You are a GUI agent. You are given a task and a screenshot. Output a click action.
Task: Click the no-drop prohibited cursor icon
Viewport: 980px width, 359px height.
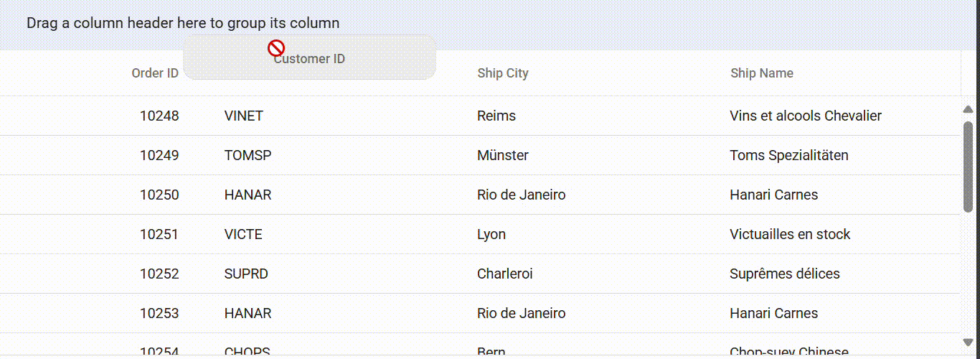tap(276, 48)
